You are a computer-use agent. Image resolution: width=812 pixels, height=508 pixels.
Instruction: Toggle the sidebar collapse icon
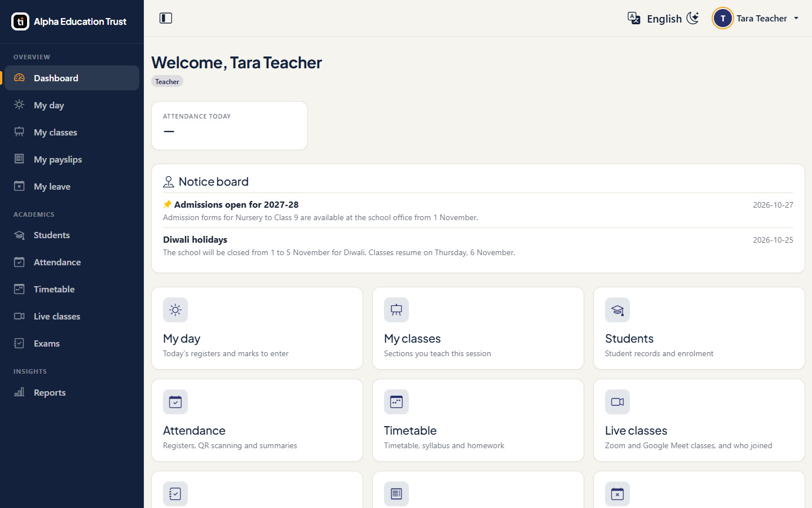point(166,18)
